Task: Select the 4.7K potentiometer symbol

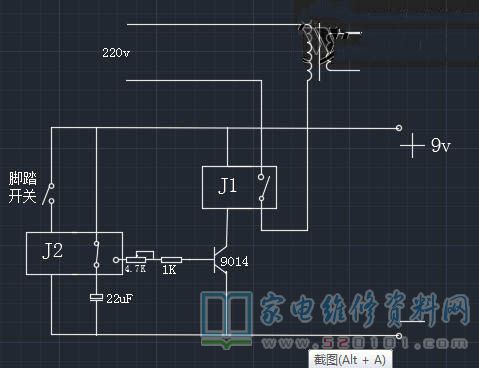Action: (x=140, y=258)
